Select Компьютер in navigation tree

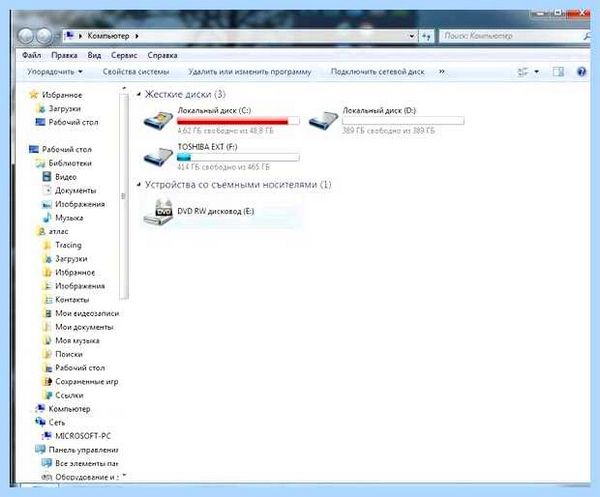(69, 409)
